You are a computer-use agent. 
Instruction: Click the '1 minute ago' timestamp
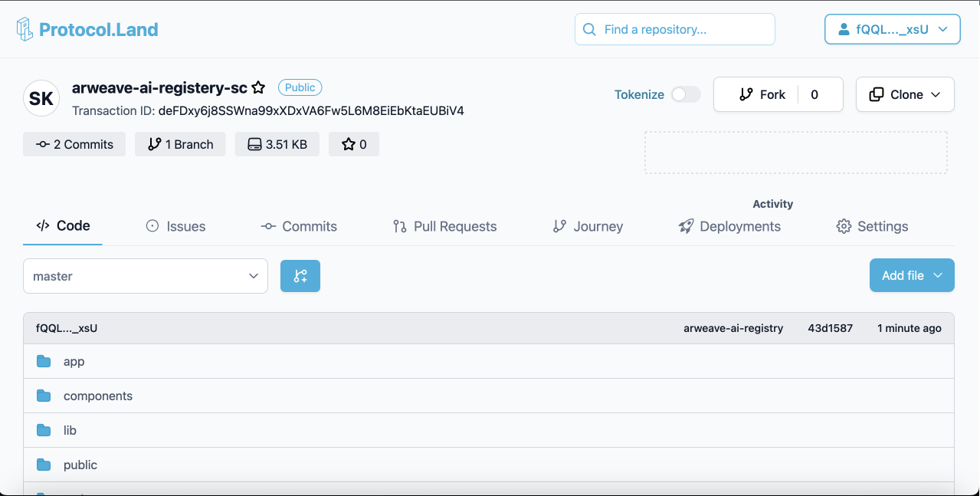[910, 328]
